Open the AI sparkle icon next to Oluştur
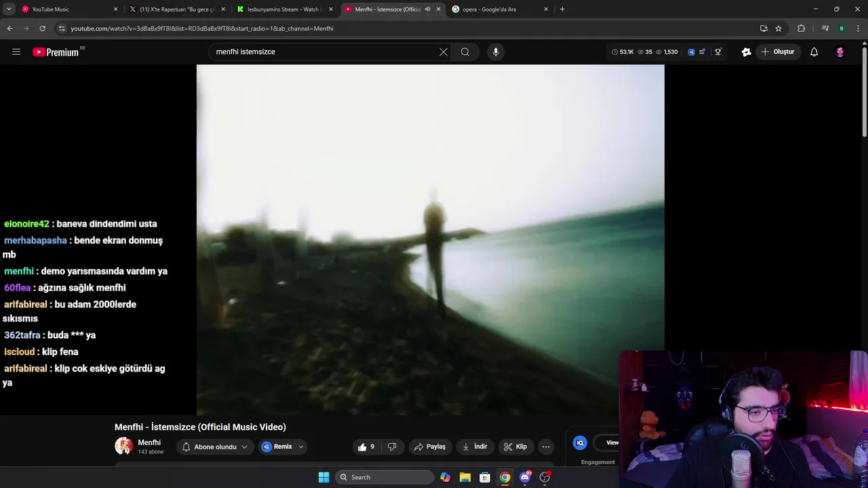The height and width of the screenshot is (488, 868). click(x=747, y=52)
